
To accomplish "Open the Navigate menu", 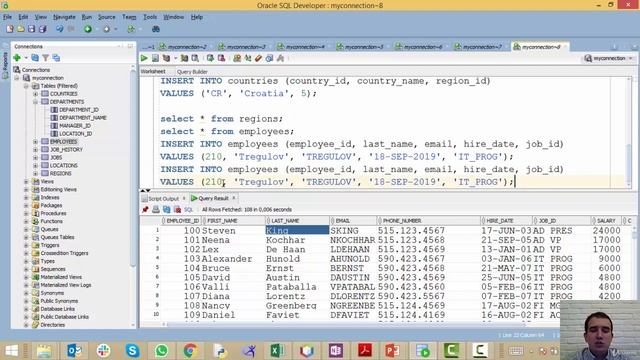I will [64, 17].
